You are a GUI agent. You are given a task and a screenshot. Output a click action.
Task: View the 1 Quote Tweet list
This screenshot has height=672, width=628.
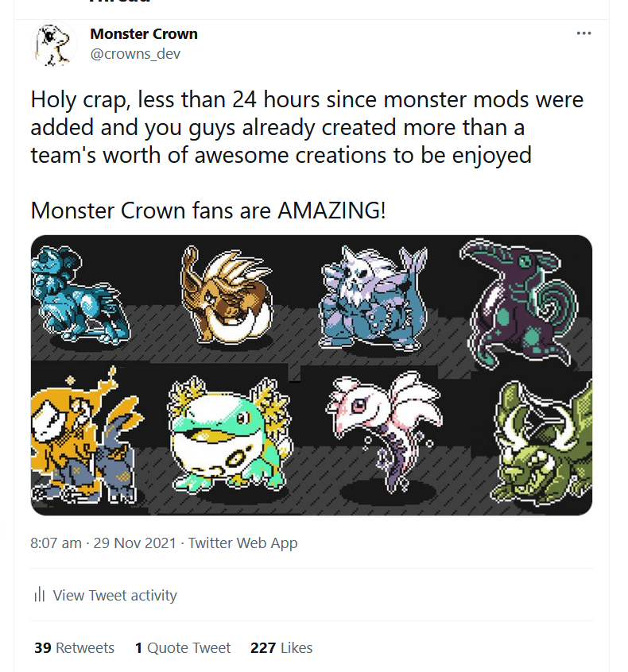[x=182, y=647]
